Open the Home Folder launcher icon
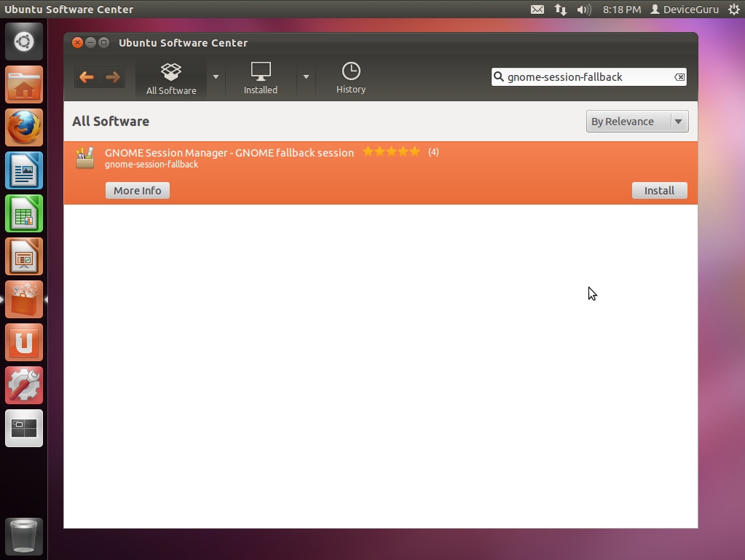Viewport: 745px width, 560px height. tap(24, 84)
